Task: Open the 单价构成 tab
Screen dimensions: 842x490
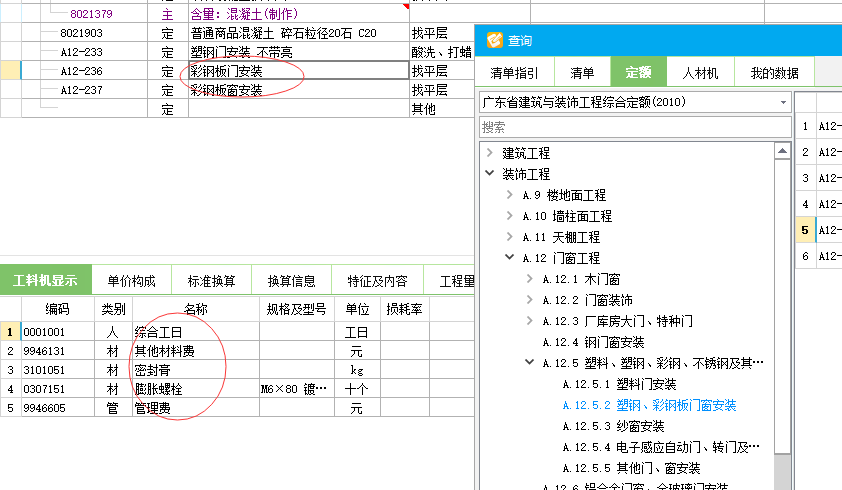Action: click(132, 281)
